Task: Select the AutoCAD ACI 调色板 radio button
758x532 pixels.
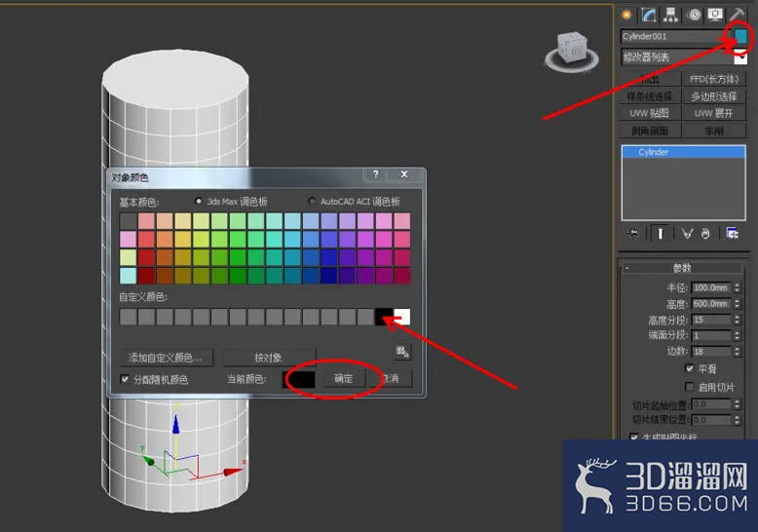Action: pyautogui.click(x=312, y=201)
